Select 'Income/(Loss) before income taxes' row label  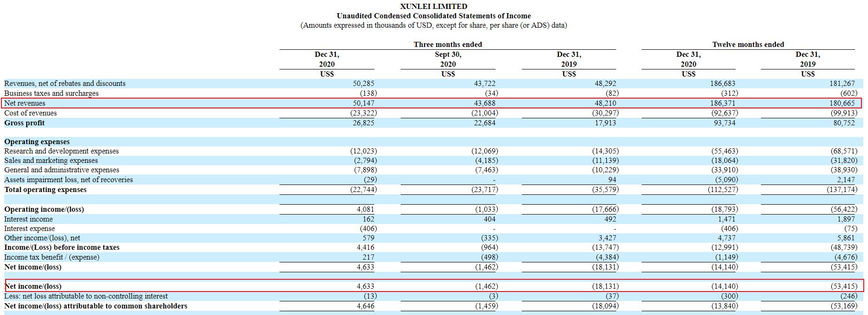[62, 247]
